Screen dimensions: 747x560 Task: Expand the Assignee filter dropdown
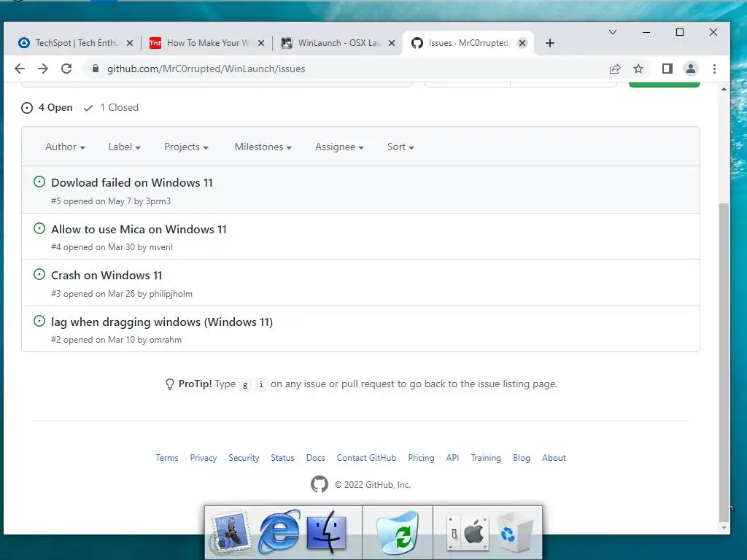339,147
